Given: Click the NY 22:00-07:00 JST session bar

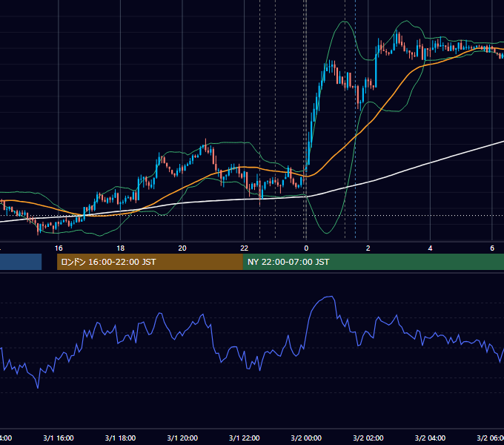Looking at the screenshot, I should 373,262.
